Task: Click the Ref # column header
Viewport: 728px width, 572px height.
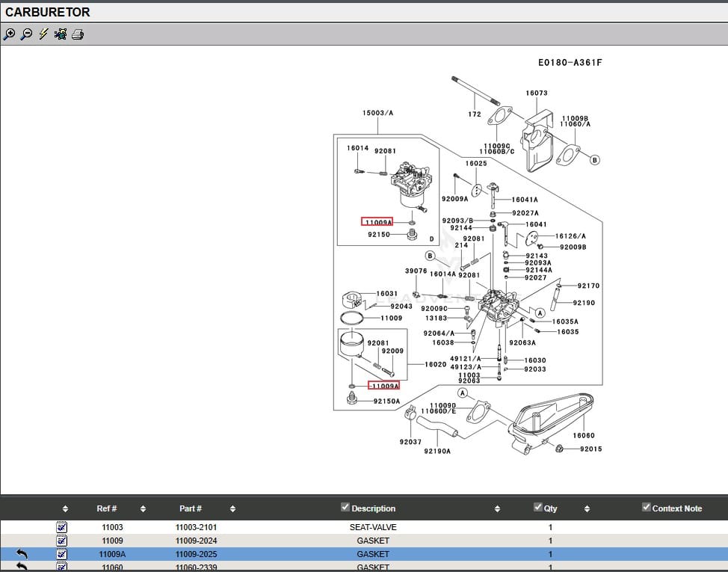Action: [x=107, y=508]
